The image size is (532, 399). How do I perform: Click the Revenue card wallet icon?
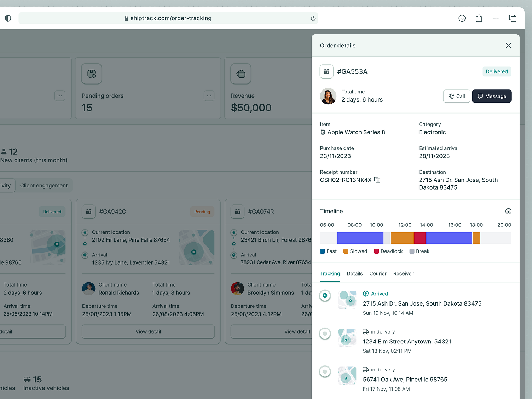[x=241, y=74]
